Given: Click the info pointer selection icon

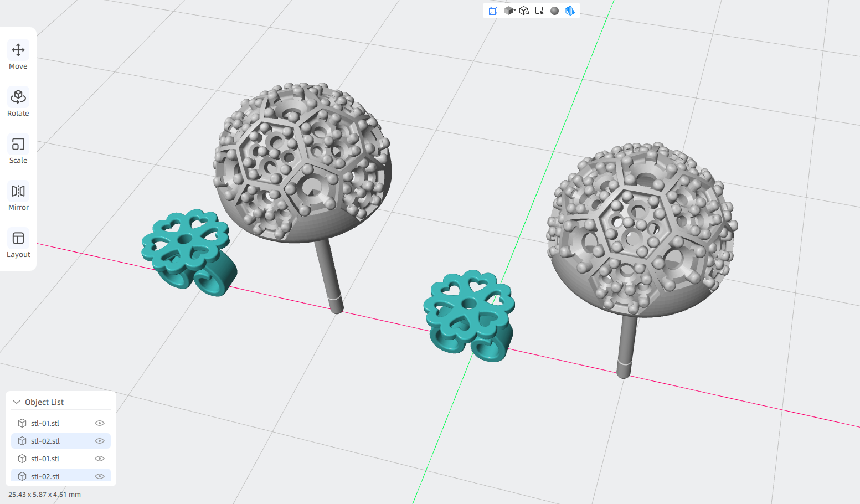Looking at the screenshot, I should coord(539,11).
